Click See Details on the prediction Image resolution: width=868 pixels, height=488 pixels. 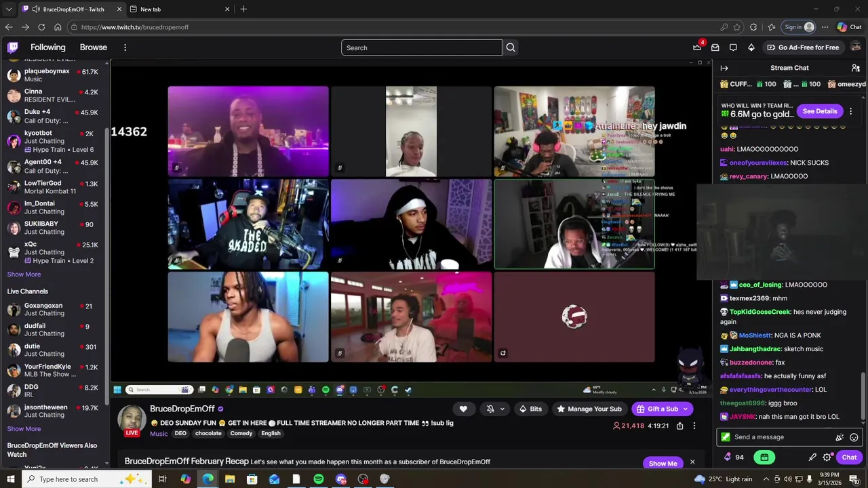click(x=820, y=111)
